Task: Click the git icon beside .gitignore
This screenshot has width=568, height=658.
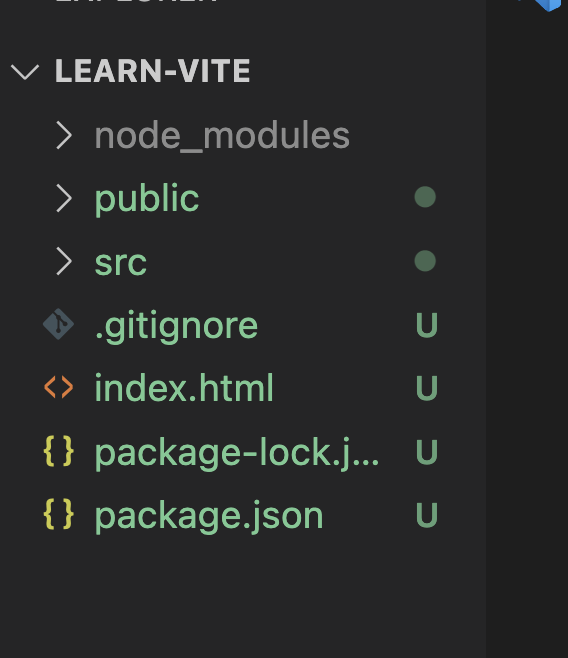Action: tap(59, 324)
